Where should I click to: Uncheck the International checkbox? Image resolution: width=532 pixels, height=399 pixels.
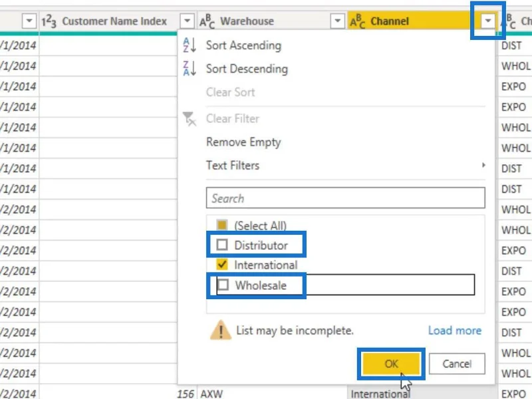coord(222,264)
